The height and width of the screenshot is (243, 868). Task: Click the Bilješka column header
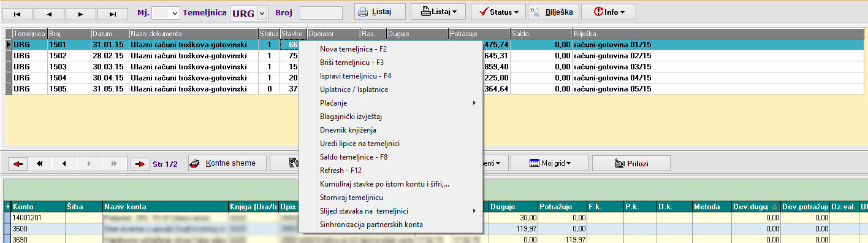tap(718, 33)
